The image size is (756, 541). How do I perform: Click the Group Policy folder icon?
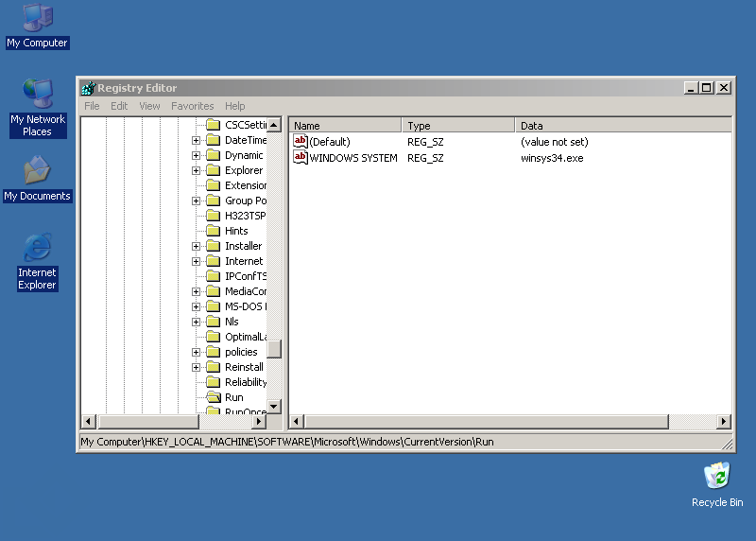pyautogui.click(x=214, y=201)
